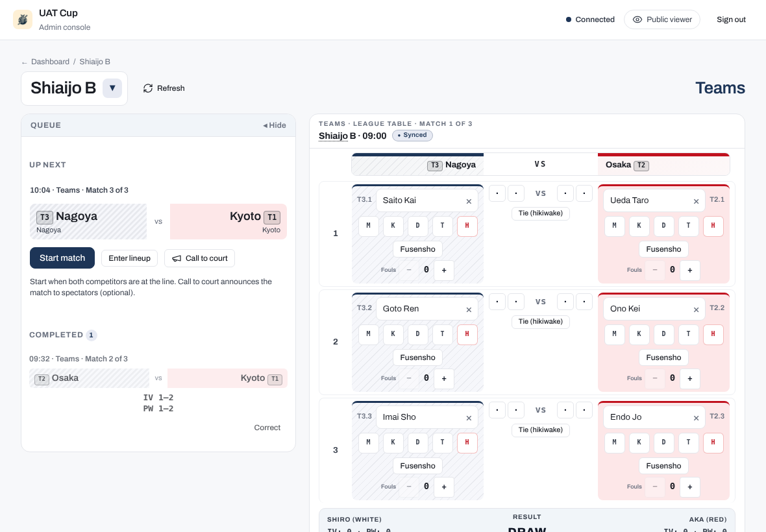Remove Ono Kei from slot T2.2
This screenshot has height=532, width=766.
pos(696,309)
